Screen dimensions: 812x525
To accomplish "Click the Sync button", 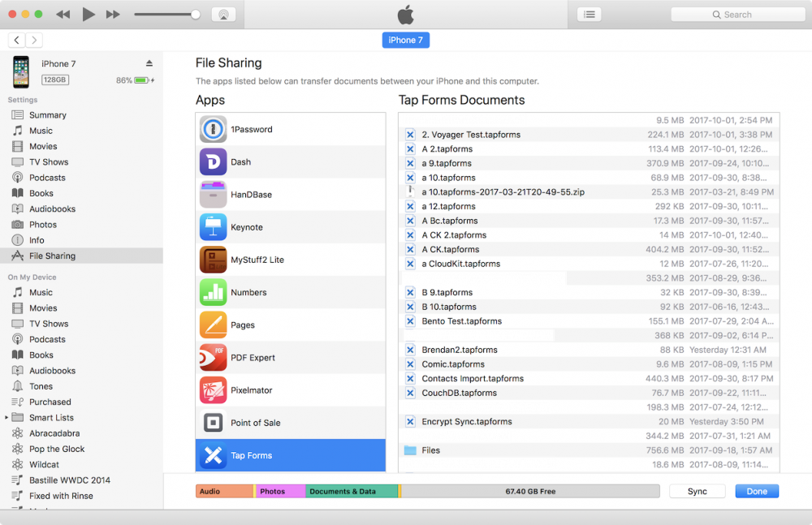I will (697, 492).
